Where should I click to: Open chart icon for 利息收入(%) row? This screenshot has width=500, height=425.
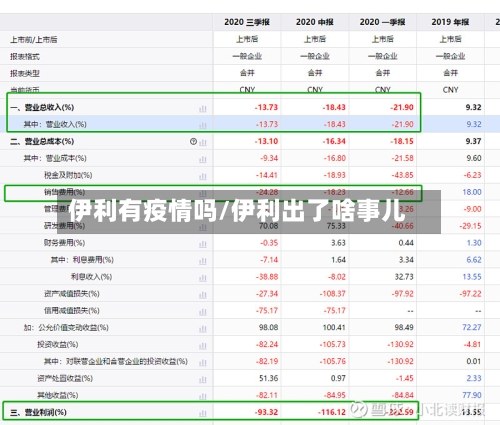(203, 278)
